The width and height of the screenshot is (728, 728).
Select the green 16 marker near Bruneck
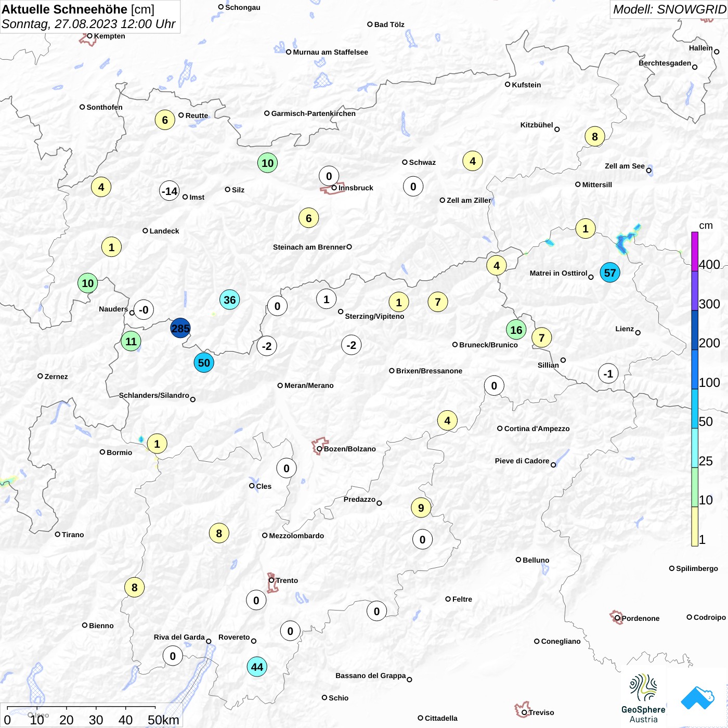[516, 330]
